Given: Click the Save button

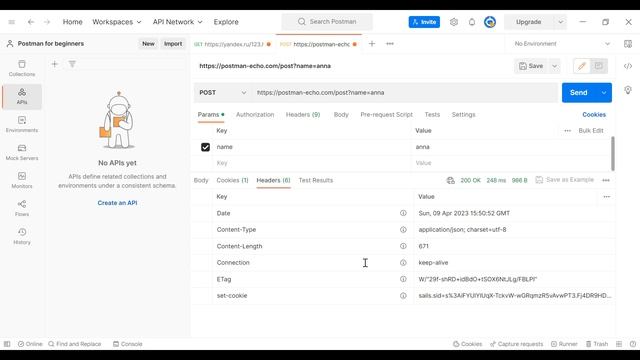Looking at the screenshot, I should [531, 66].
